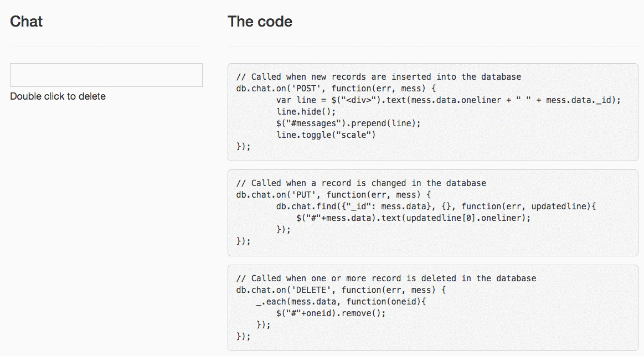644x356 pixels.
Task: Click 'The code' heading
Action: click(260, 22)
